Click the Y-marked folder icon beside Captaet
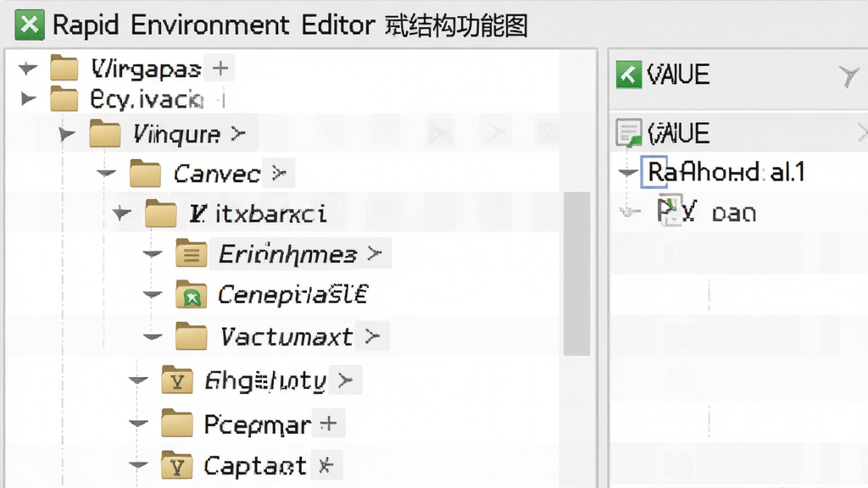868x488 pixels. click(177, 465)
